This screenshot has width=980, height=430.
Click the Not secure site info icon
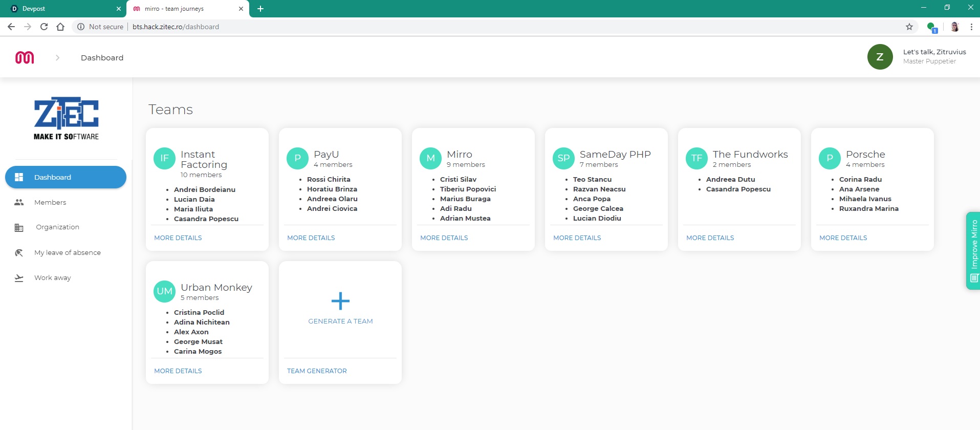(x=80, y=27)
